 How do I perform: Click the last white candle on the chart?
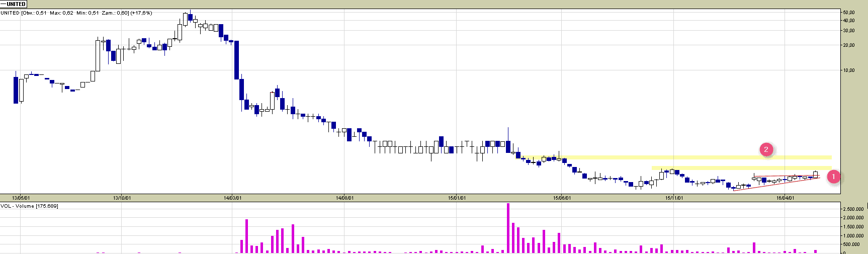[x=815, y=174]
